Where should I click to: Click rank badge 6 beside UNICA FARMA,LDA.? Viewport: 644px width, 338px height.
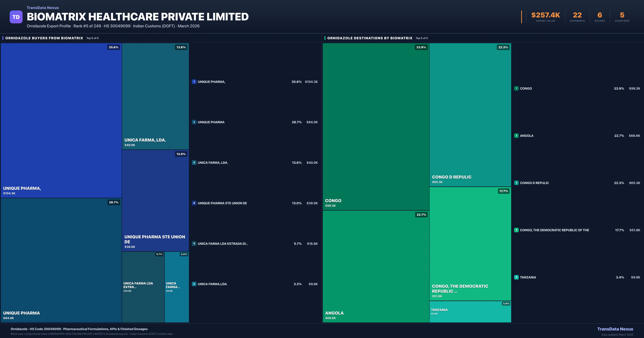click(x=194, y=284)
